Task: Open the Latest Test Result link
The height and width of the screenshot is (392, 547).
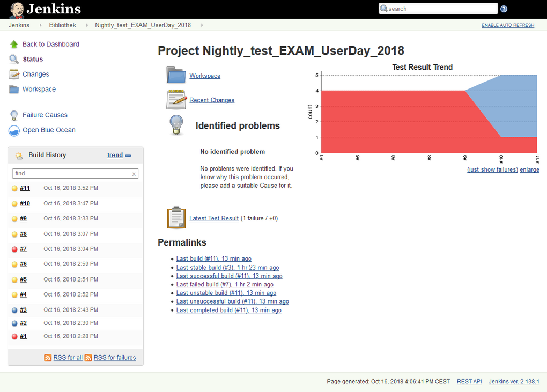Action: coord(214,218)
